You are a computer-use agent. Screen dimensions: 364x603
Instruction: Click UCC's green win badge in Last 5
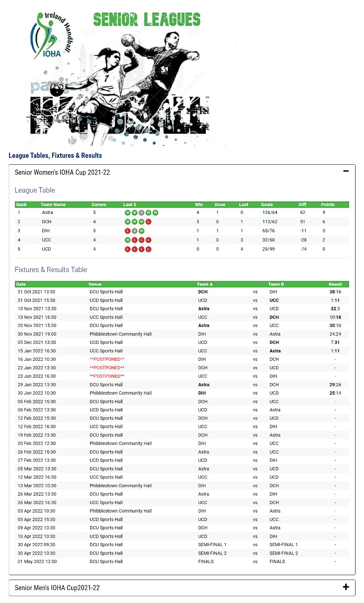tap(128, 240)
